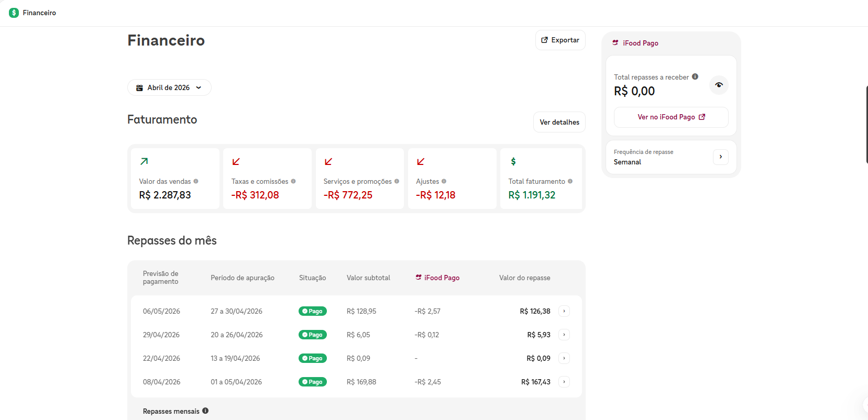Expand the 22/04/2026 repasse row chevron
868x420 pixels.
coord(564,358)
